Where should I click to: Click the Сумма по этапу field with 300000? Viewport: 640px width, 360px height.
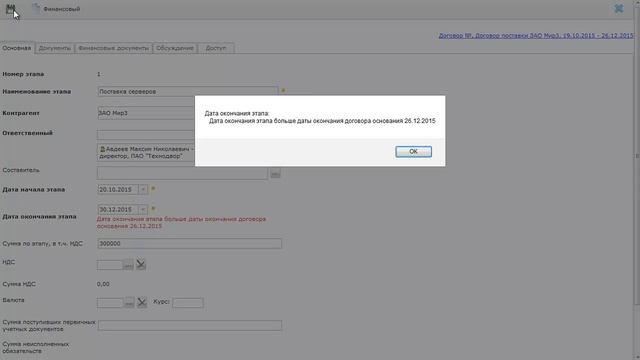(189, 244)
